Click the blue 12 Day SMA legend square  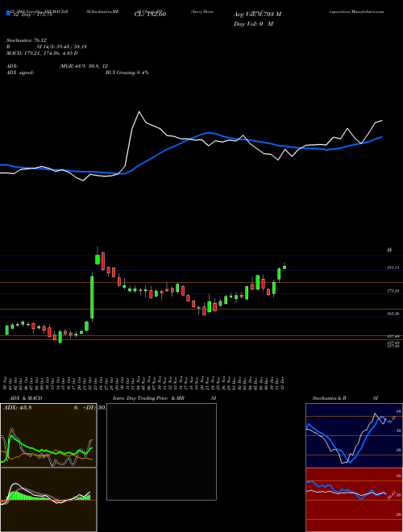coord(9,13)
